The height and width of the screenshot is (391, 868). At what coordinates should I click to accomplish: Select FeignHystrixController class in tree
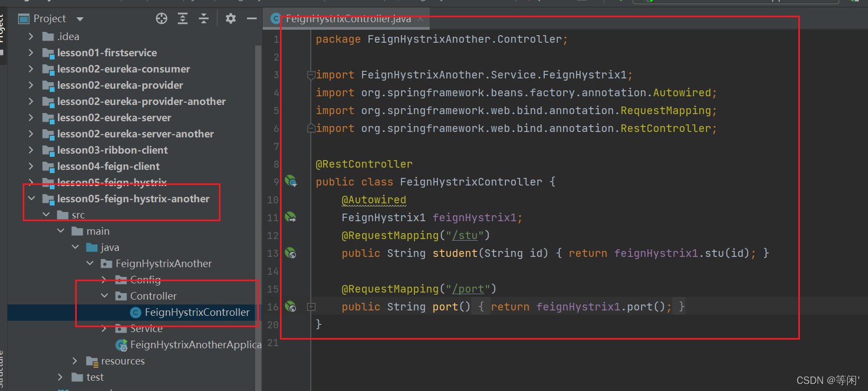coord(197,312)
